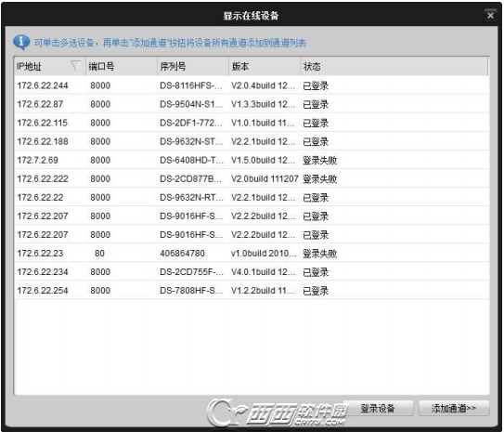Select device row 172.6.22.23
The height and width of the screenshot is (432, 504).
coord(252,254)
